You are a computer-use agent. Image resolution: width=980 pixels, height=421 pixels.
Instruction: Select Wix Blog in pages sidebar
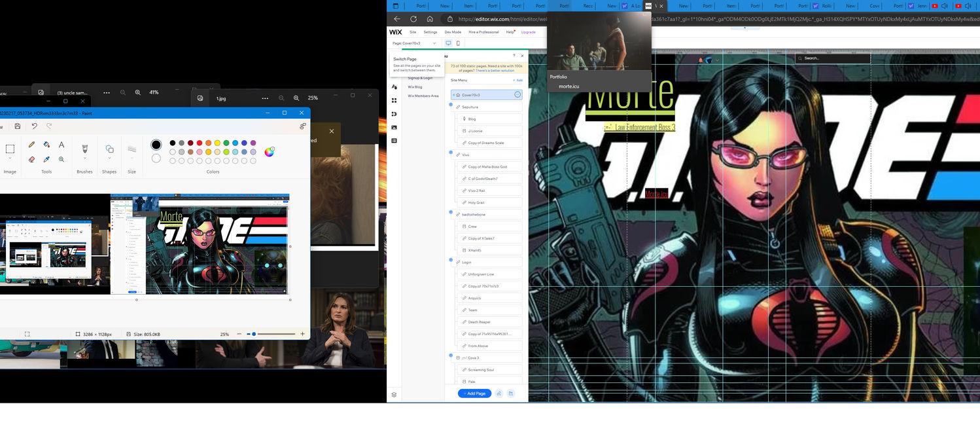tap(415, 86)
